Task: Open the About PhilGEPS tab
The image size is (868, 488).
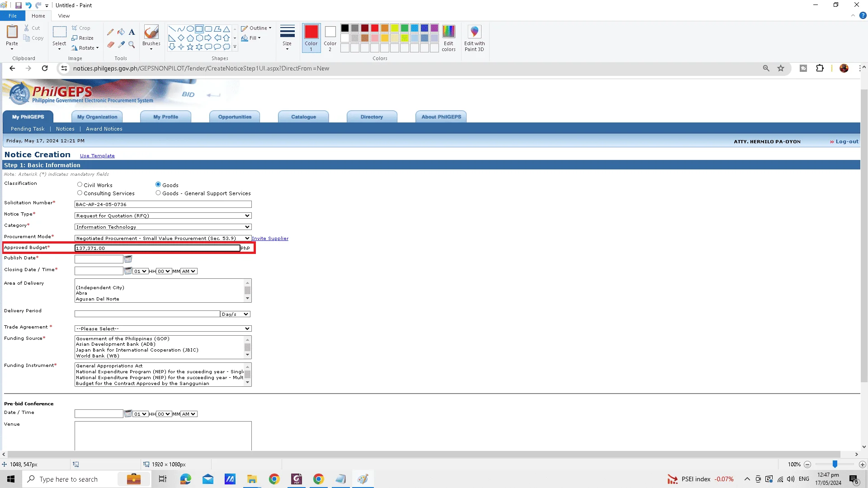Action: (441, 117)
